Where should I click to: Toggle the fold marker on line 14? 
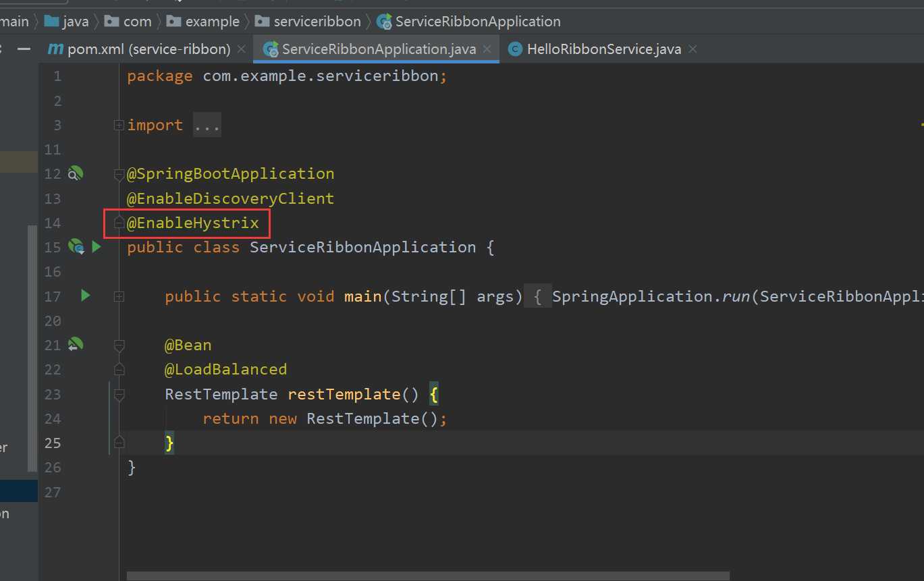click(x=119, y=222)
